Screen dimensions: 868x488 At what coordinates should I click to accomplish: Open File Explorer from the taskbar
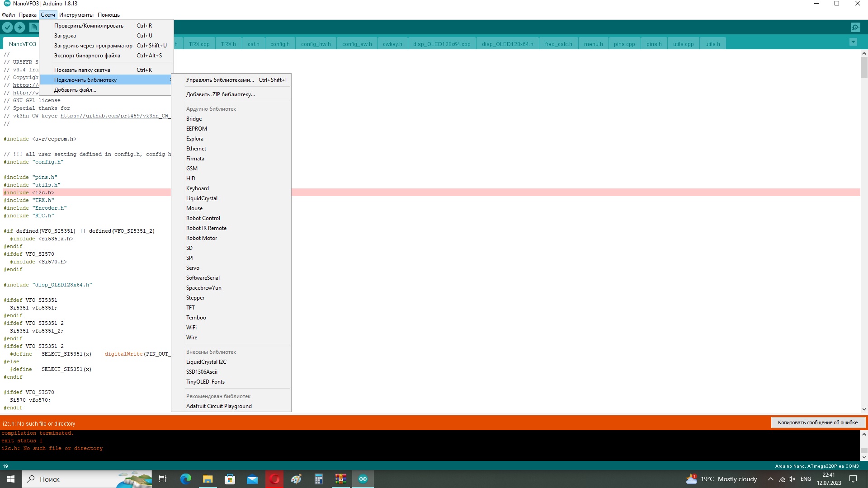tap(208, 479)
